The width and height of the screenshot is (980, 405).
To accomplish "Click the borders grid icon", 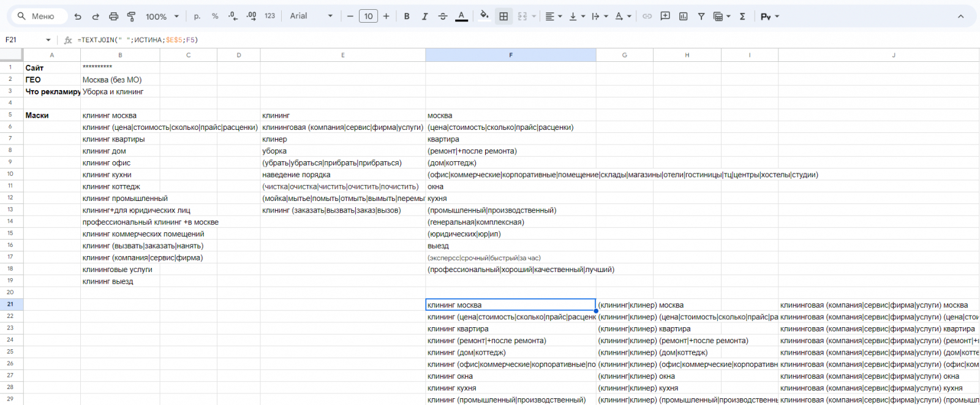I will tap(503, 17).
